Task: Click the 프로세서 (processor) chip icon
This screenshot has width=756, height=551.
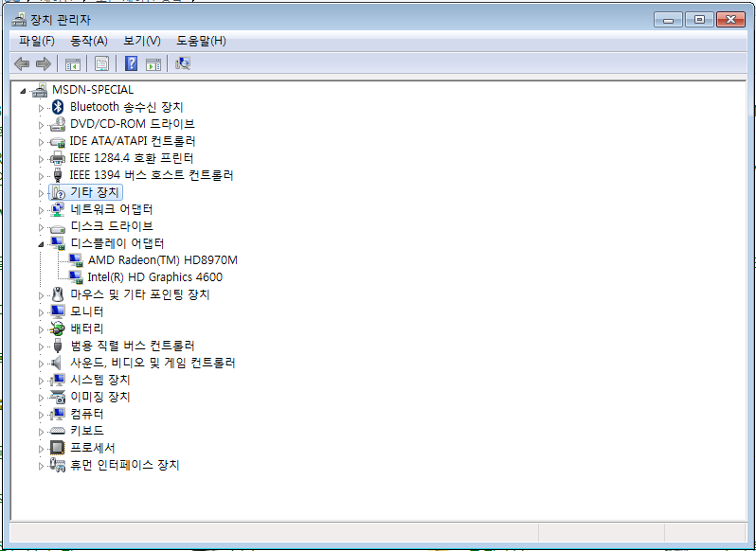Action: tap(58, 448)
